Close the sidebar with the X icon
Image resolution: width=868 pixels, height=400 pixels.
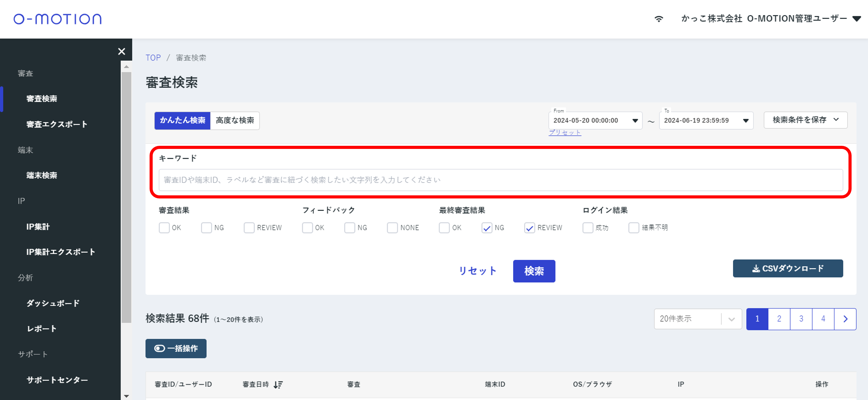[x=122, y=51]
